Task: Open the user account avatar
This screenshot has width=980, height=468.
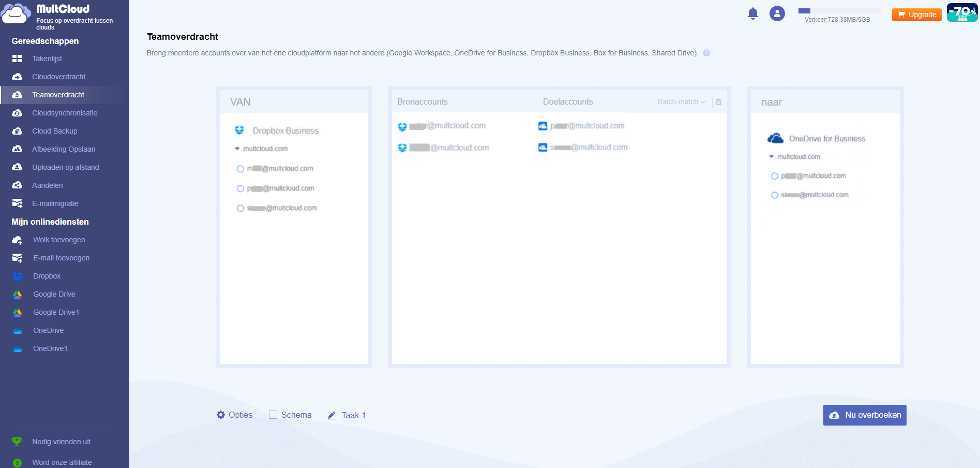Action: 777,13
